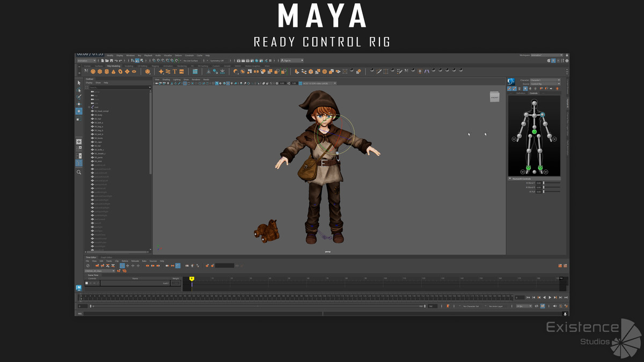Screen dimensions: 644x362
Task: Adjust the IK Blend T slider
Action: (x=552, y=183)
